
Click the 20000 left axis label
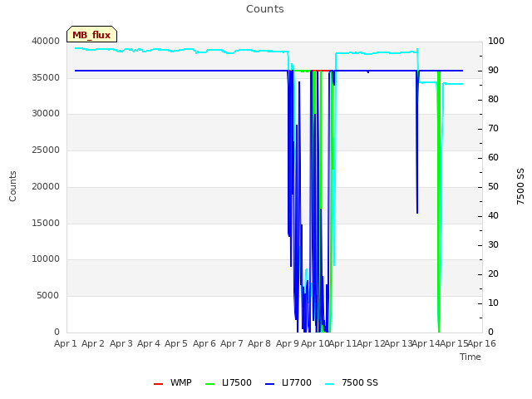tap(46, 186)
